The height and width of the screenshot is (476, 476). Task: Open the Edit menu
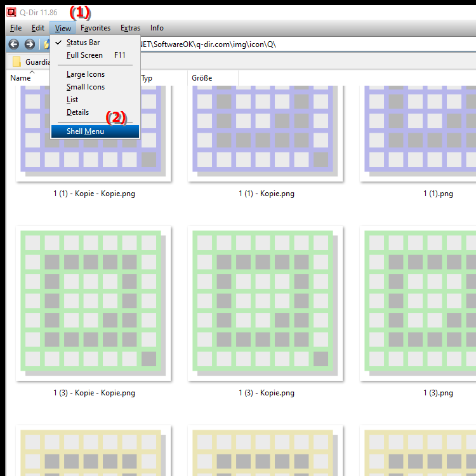pyautogui.click(x=38, y=28)
